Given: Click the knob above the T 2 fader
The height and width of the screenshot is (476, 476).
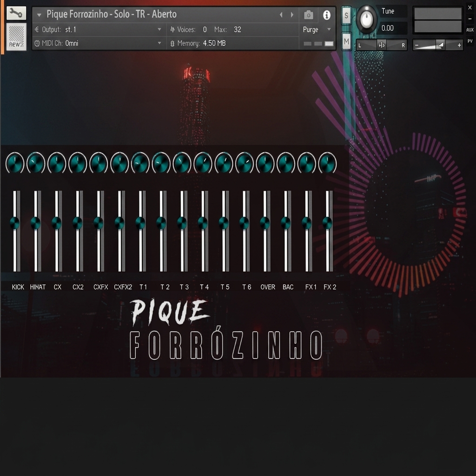Looking at the screenshot, I should point(161,163).
